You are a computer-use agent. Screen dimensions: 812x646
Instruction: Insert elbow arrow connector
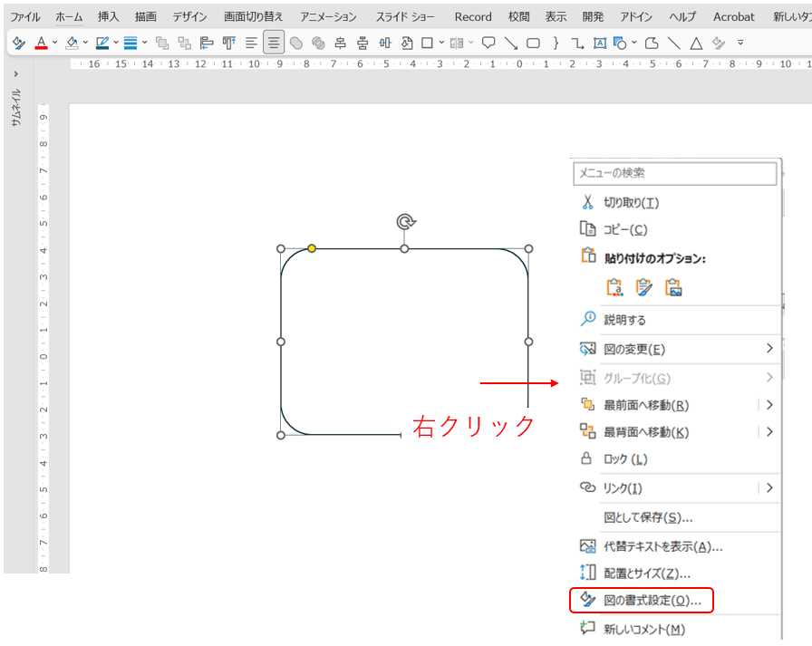pyautogui.click(x=577, y=43)
